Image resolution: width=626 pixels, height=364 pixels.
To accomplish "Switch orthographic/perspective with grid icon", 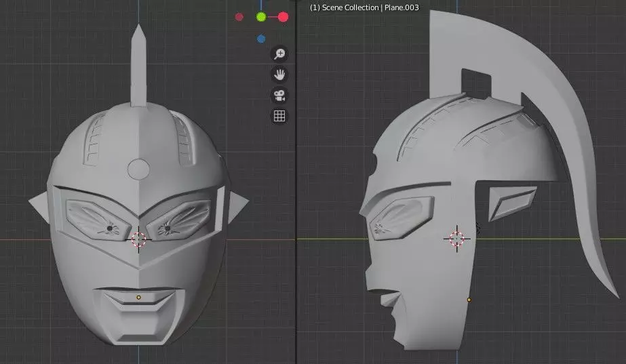I will [x=279, y=116].
